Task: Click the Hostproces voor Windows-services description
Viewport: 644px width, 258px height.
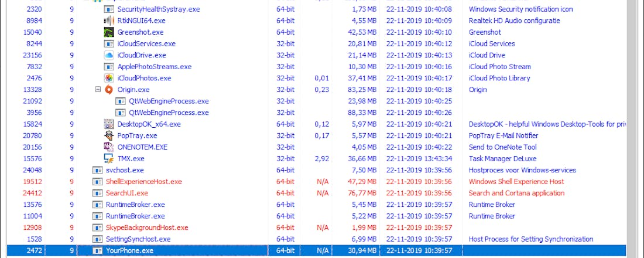Action: (x=522, y=170)
